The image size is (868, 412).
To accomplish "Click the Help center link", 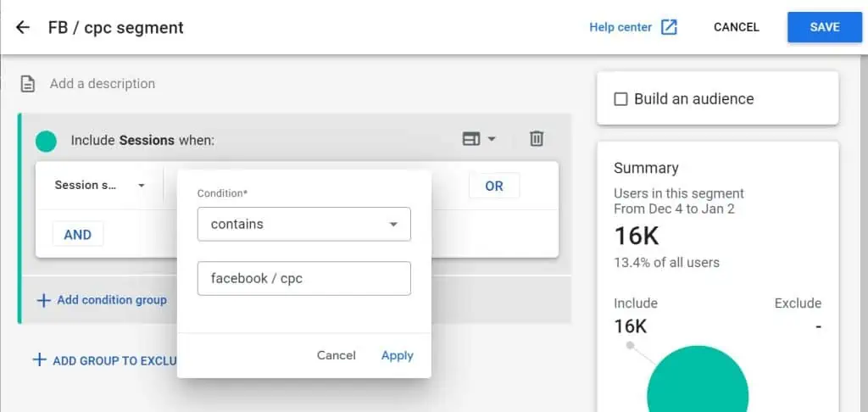I will 620,27.
